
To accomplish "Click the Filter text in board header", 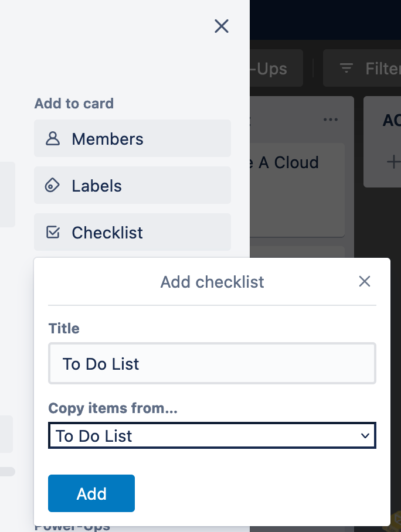I will [382, 69].
